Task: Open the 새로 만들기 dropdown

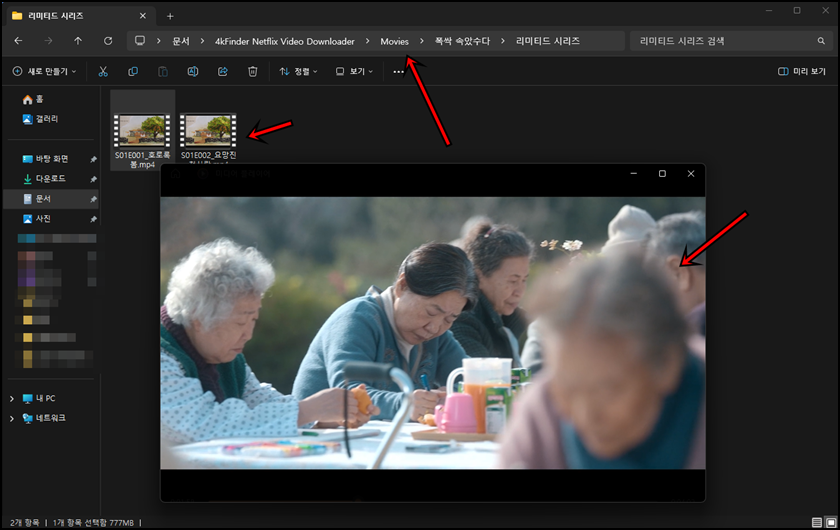Action: 44,71
